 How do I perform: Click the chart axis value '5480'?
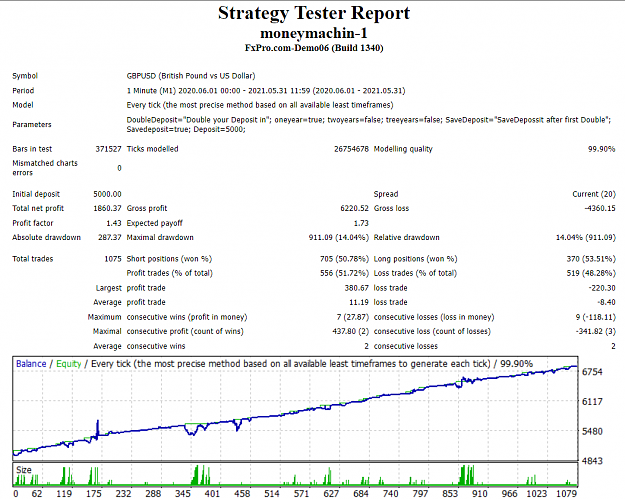click(x=592, y=432)
